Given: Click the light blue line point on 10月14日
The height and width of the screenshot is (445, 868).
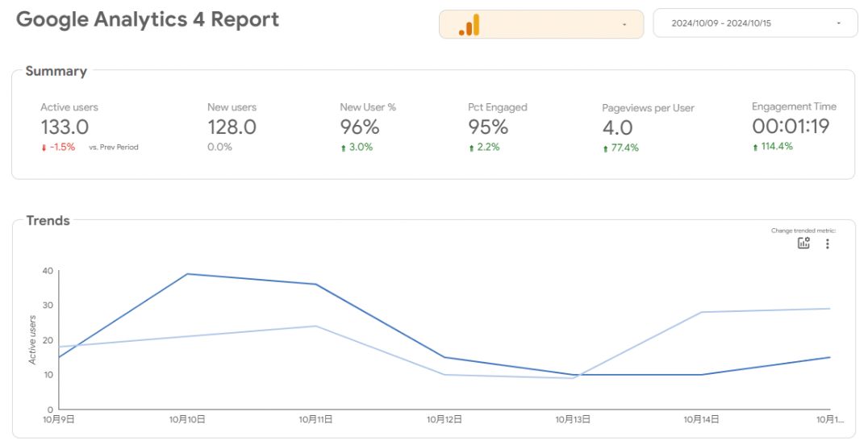Looking at the screenshot, I should pos(701,312).
